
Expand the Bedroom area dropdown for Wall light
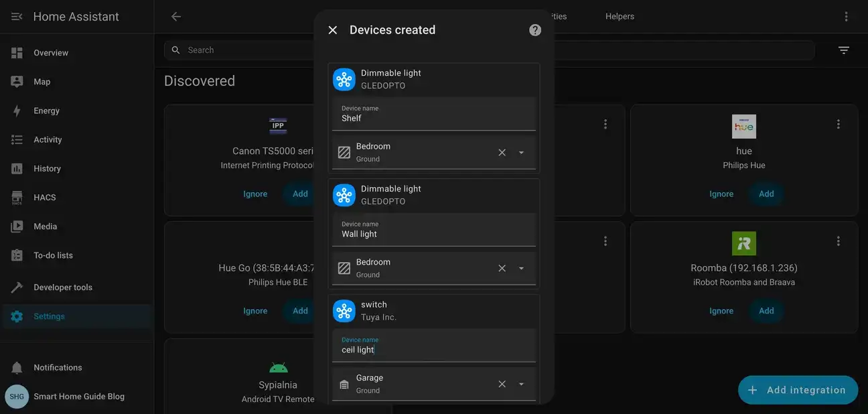[521, 267]
